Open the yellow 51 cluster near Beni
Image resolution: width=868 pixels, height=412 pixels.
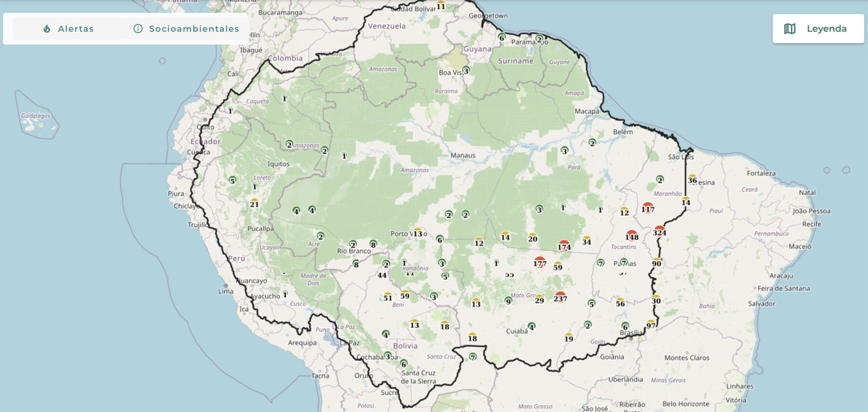388,297
